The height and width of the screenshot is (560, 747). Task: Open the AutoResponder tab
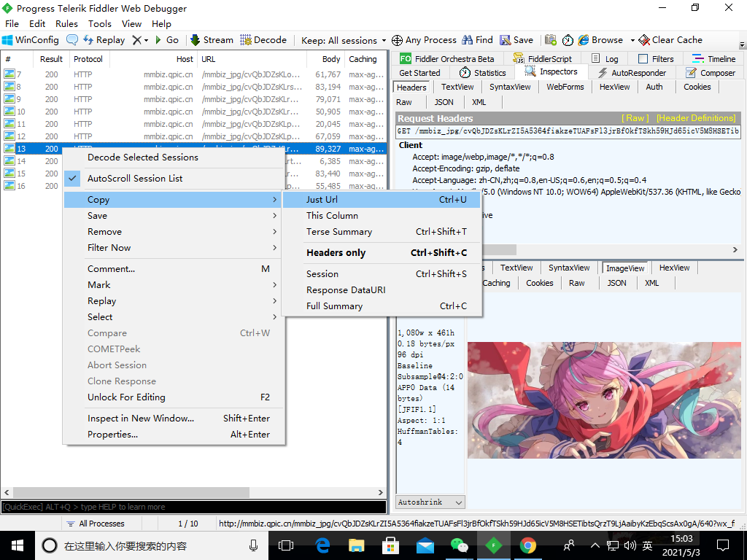pyautogui.click(x=632, y=72)
